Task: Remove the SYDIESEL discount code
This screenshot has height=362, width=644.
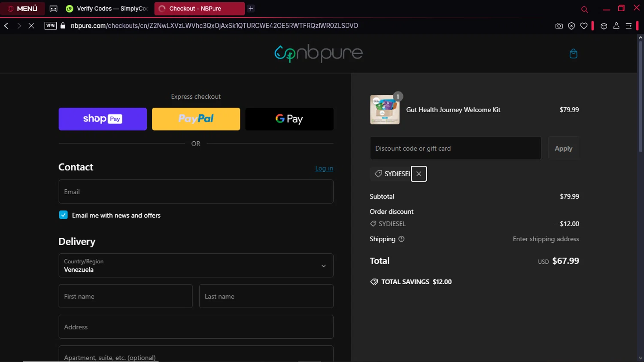Action: [x=419, y=174]
